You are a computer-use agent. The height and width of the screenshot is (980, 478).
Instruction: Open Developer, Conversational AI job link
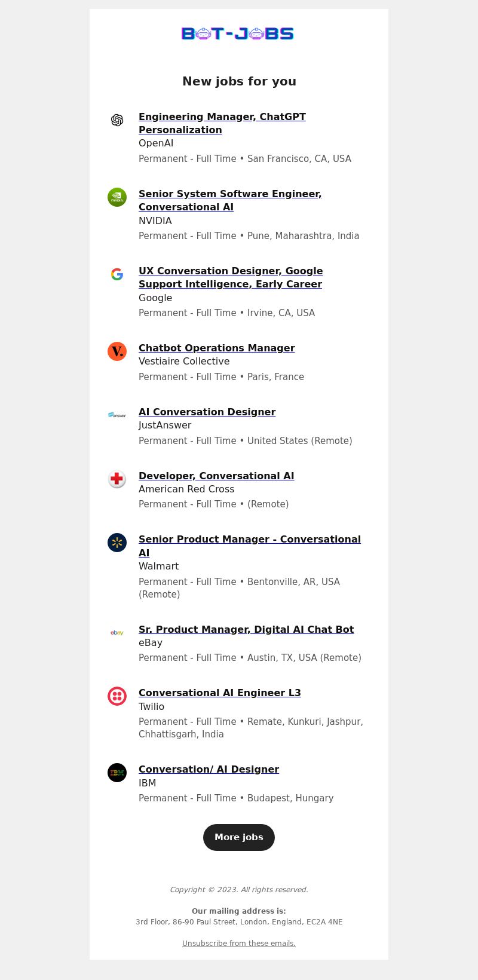pos(216,476)
